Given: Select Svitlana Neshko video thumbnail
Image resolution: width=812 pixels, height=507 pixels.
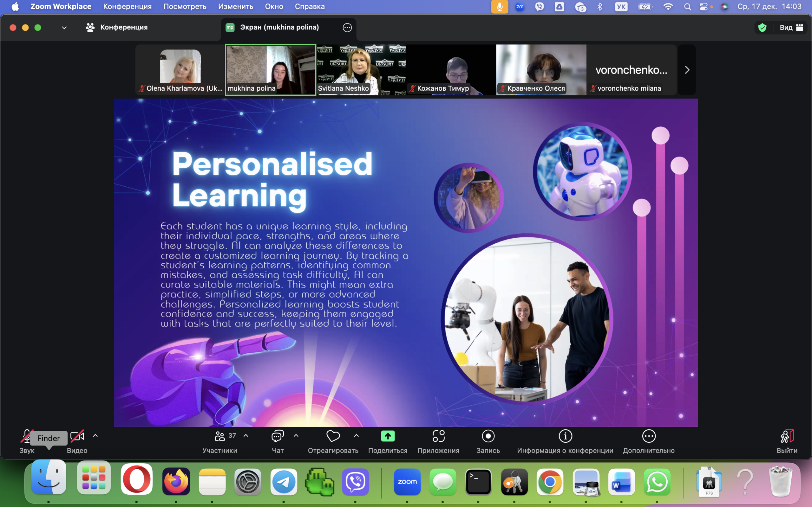Looking at the screenshot, I should (361, 70).
